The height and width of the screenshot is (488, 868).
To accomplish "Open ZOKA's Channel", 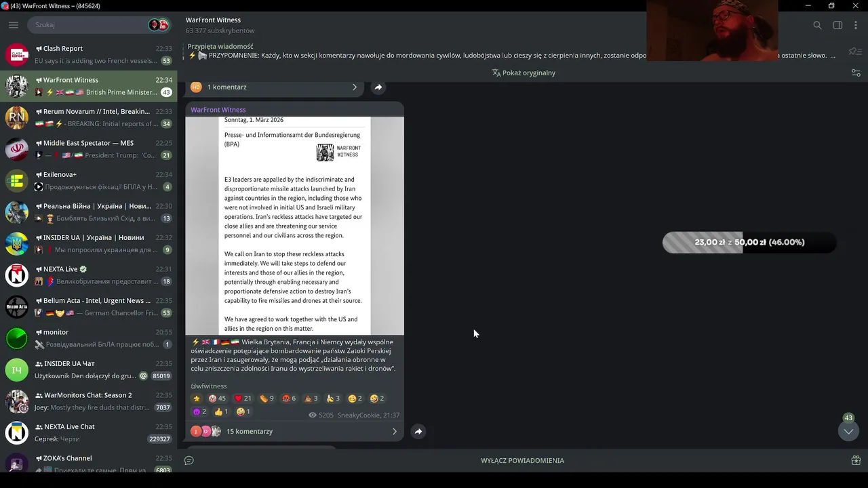I will (88, 462).
